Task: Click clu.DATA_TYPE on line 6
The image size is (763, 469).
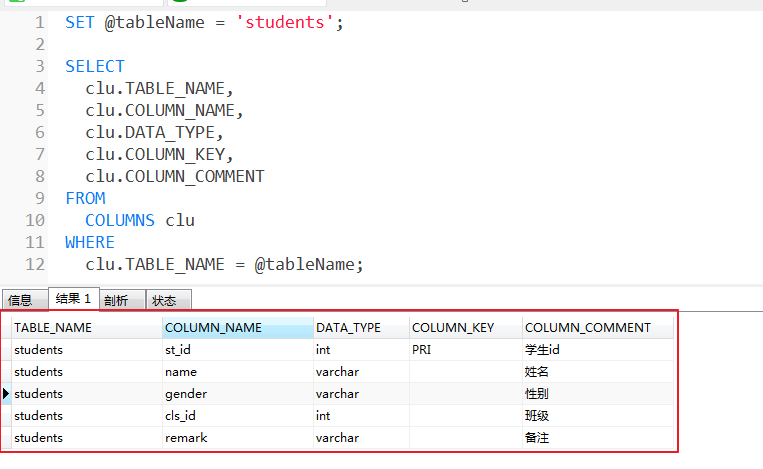Action: (150, 132)
